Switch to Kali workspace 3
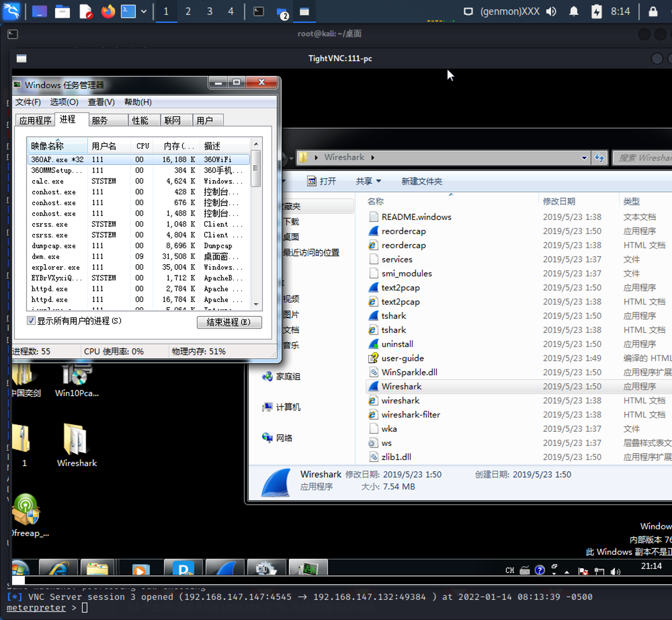Image resolution: width=672 pixels, height=620 pixels. 210,11
